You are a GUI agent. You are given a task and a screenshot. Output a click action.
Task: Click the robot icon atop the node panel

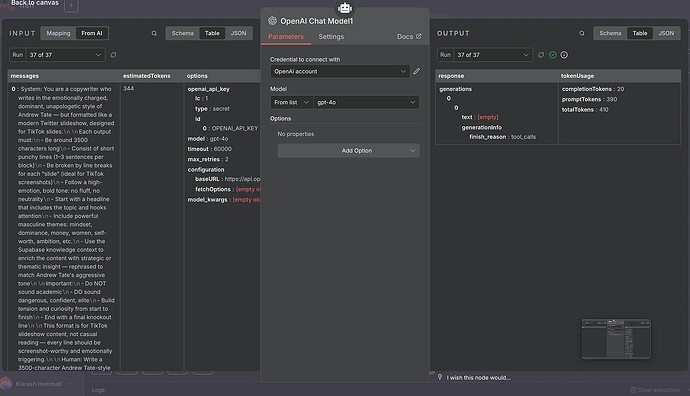point(345,7)
